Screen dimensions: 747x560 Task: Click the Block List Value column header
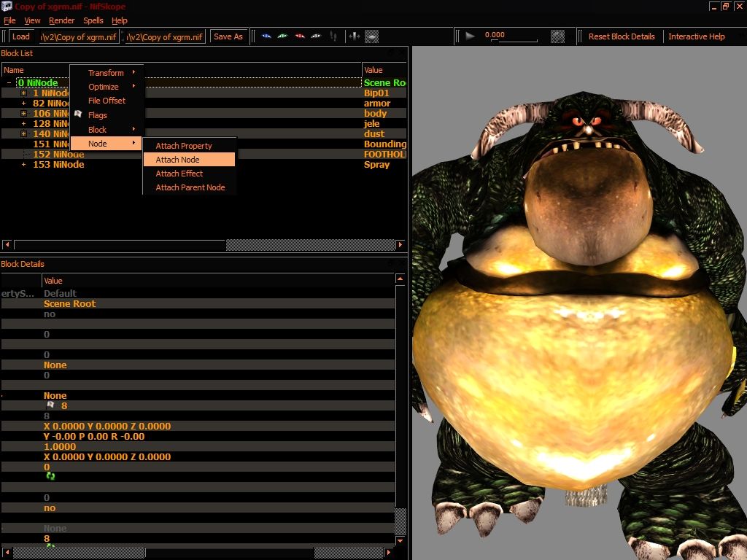(384, 70)
